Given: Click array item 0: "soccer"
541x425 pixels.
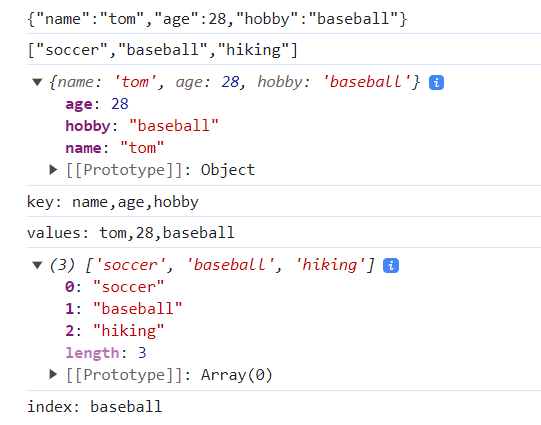Looking at the screenshot, I should pyautogui.click(x=115, y=287).
